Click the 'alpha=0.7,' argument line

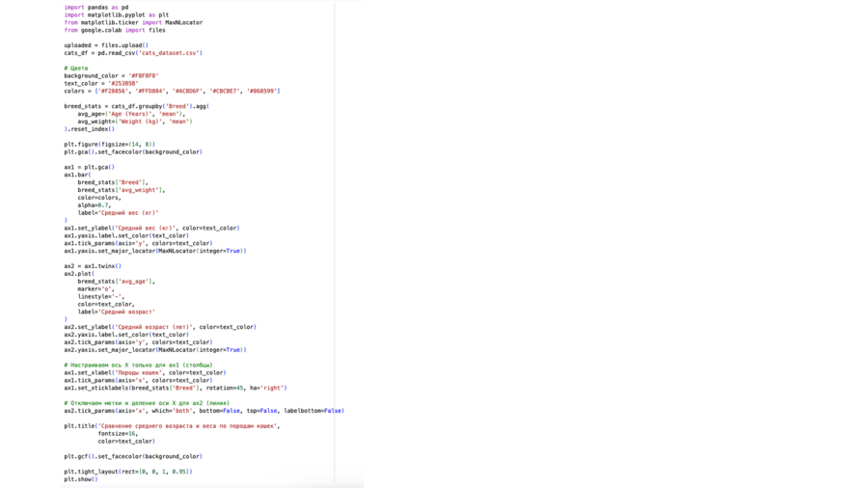[95, 205]
